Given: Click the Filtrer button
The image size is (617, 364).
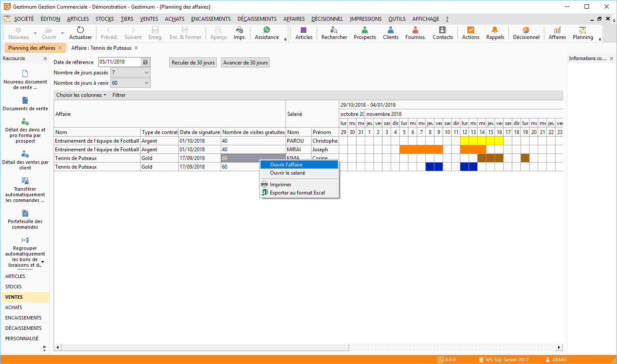Looking at the screenshot, I should (119, 95).
